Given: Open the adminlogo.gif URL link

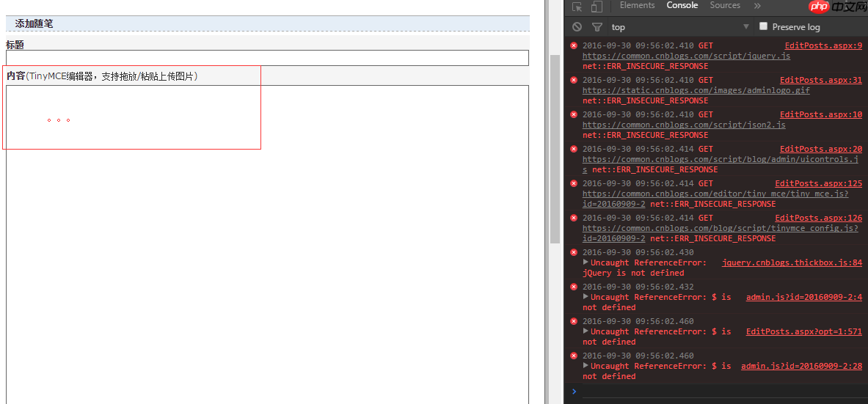Looking at the screenshot, I should pyautogui.click(x=696, y=90).
